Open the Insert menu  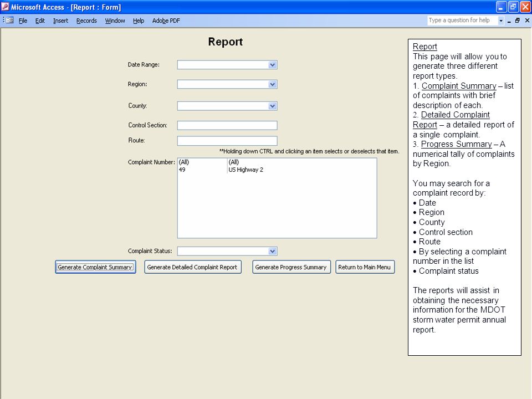pos(60,21)
